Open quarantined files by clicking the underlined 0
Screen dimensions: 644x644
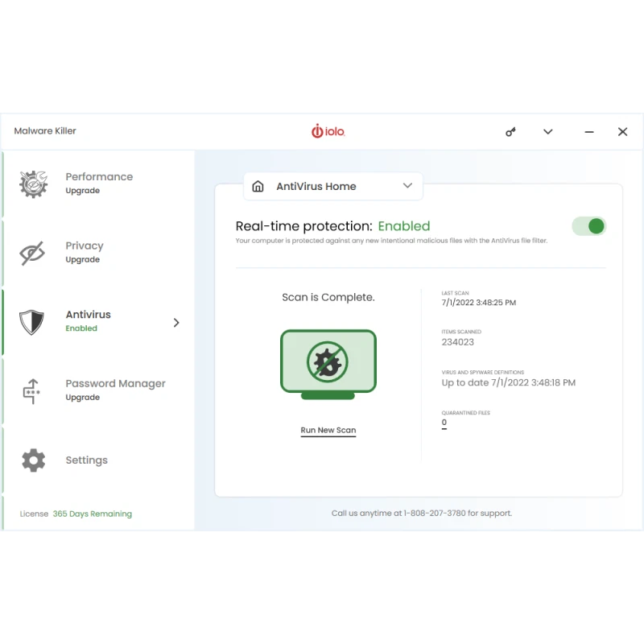tap(444, 422)
